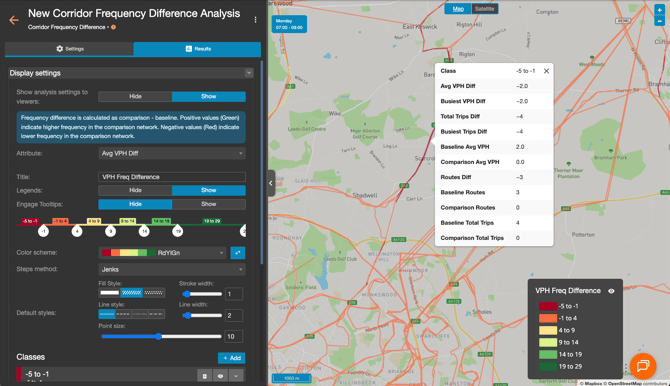Select the 14 class break handle
Image resolution: width=670 pixels, height=386 pixels.
point(144,232)
